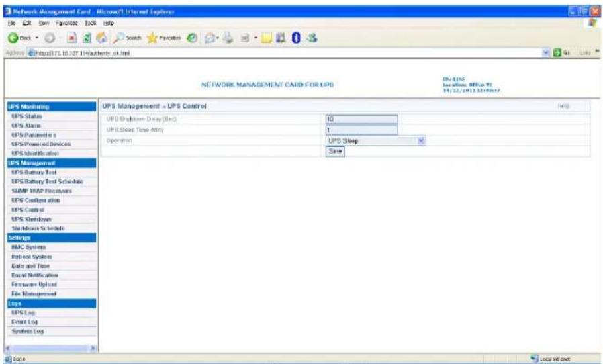The width and height of the screenshot is (603, 364).
Task: Open the System Log page
Action: [x=28, y=331]
